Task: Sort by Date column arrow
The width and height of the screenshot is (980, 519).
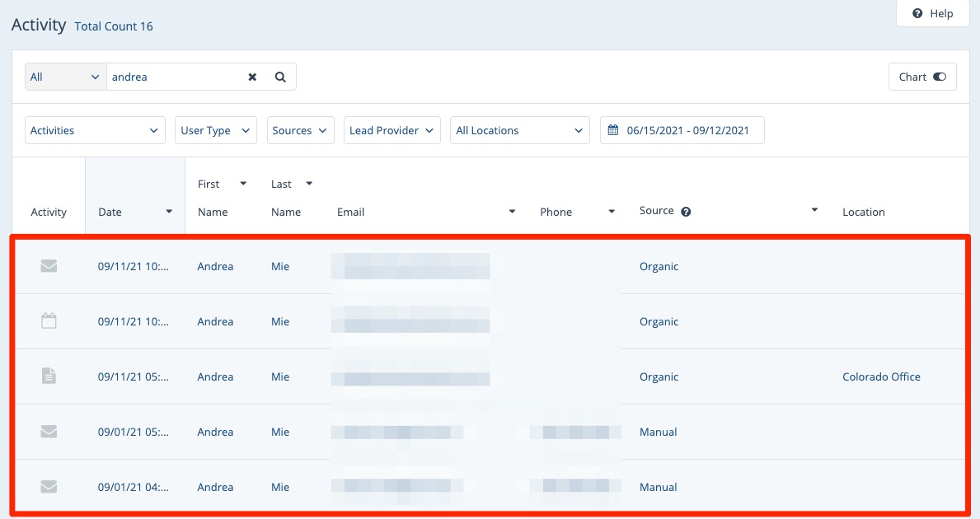Action: point(169,212)
